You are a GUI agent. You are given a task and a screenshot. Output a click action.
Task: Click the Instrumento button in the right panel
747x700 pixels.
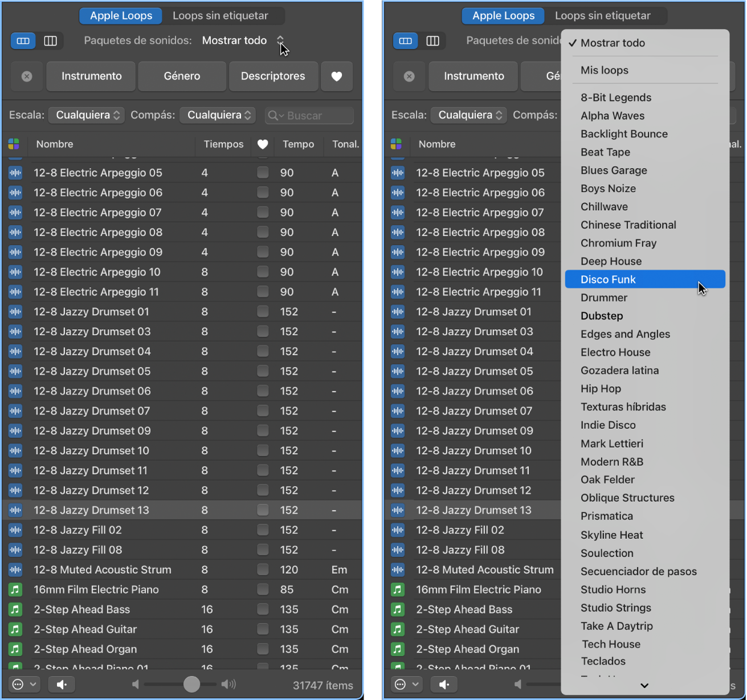tap(473, 76)
